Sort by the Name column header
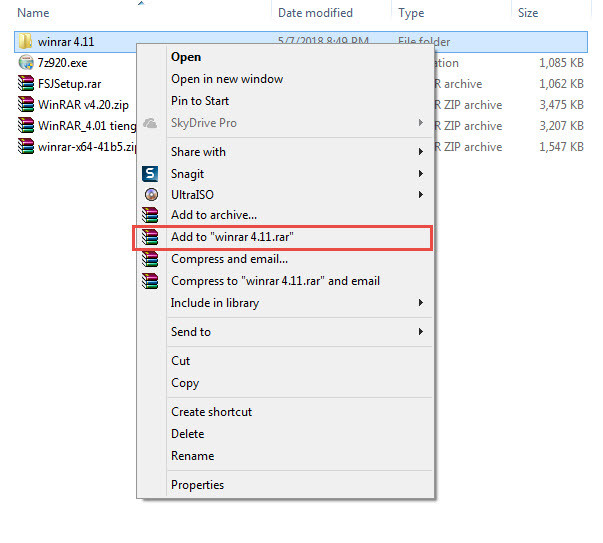The width and height of the screenshot is (603, 543). pyautogui.click(x=33, y=13)
